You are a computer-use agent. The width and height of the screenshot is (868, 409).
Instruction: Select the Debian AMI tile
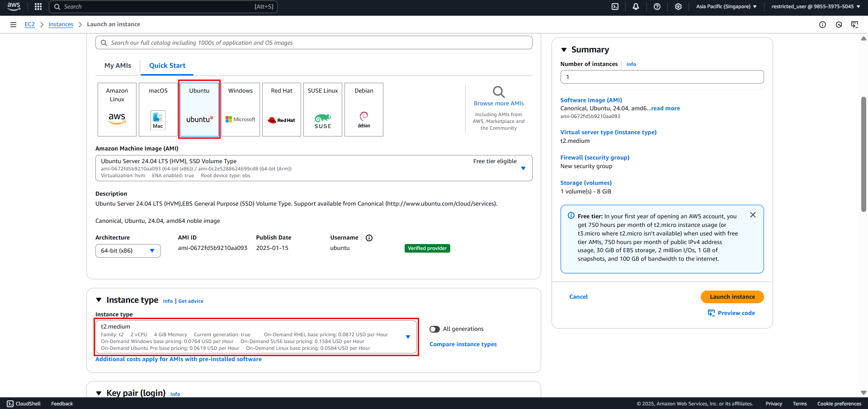click(364, 109)
